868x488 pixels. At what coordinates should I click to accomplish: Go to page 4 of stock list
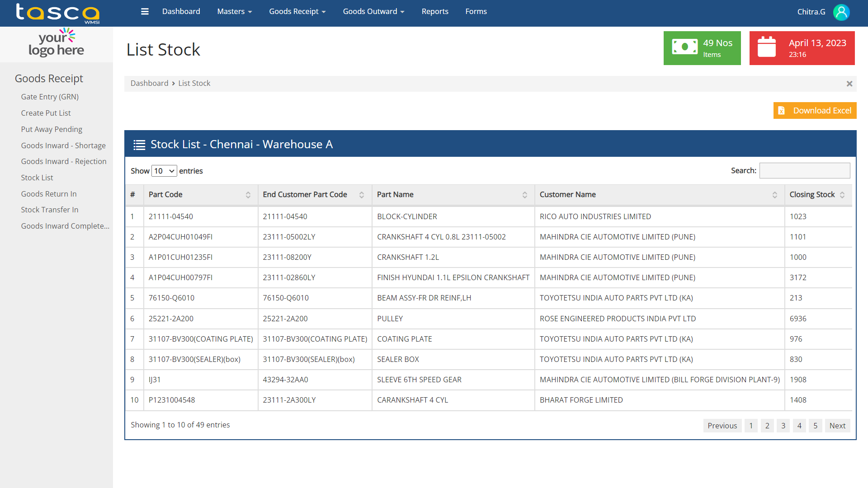click(x=799, y=426)
